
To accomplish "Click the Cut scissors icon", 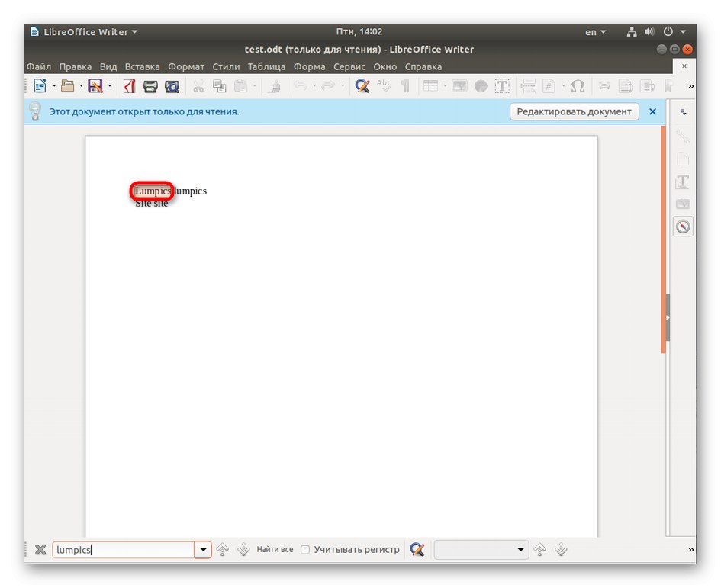I will pyautogui.click(x=198, y=86).
